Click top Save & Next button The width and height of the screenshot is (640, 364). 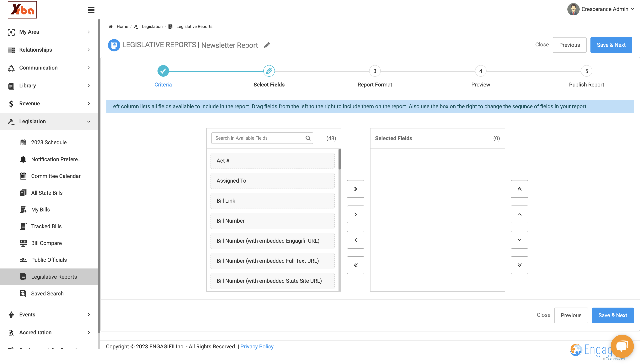coord(611,45)
